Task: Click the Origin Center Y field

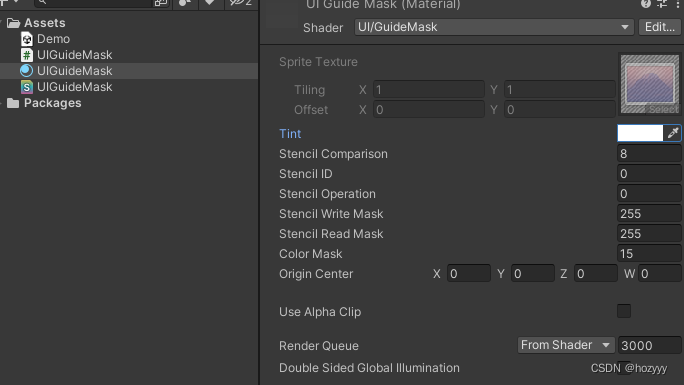Action: point(533,274)
